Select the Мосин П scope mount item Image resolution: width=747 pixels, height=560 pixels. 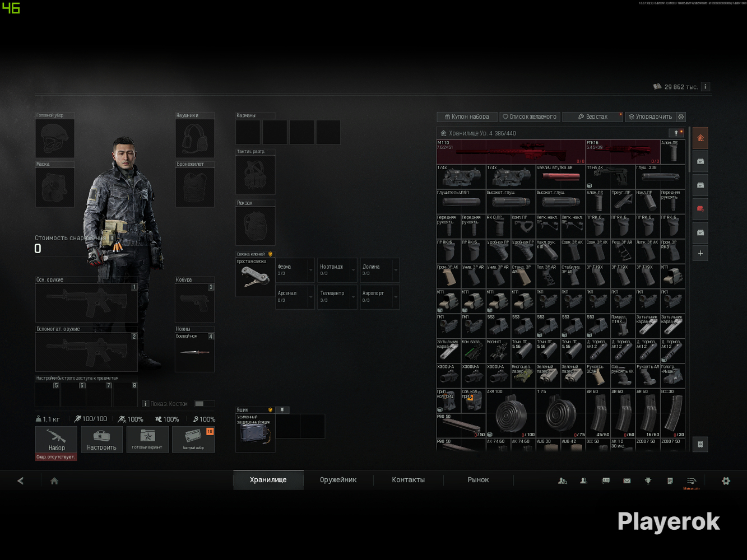pos(498,351)
